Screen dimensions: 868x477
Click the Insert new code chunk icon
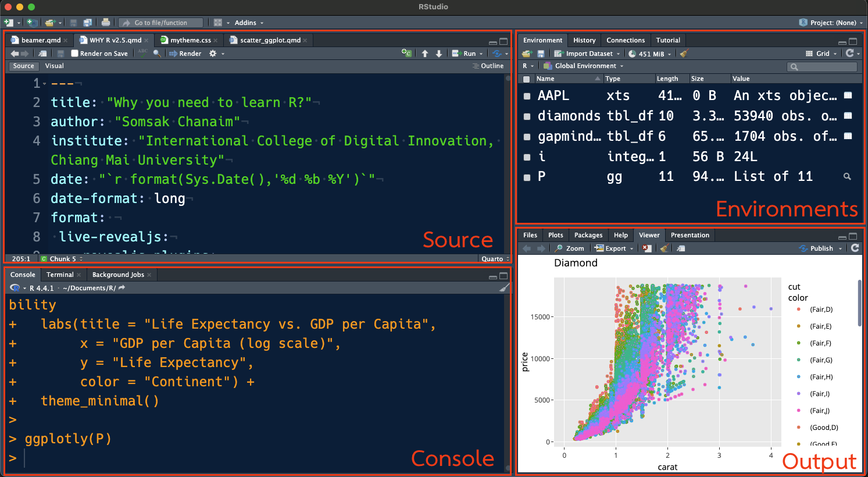(x=406, y=53)
